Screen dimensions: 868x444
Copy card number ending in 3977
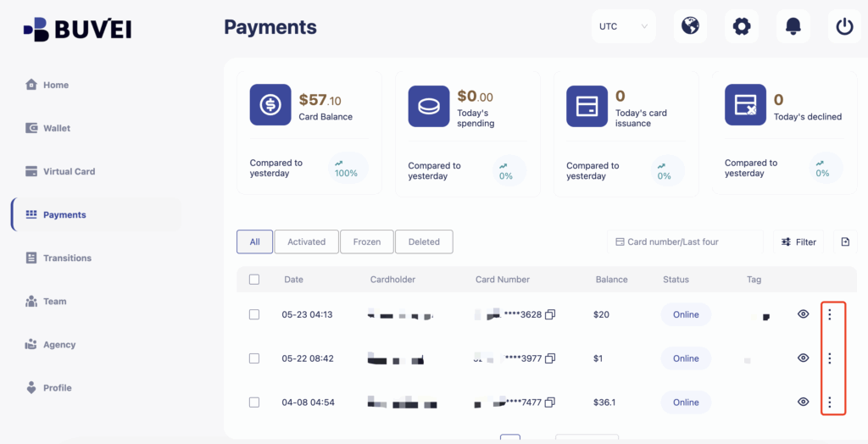tap(550, 358)
